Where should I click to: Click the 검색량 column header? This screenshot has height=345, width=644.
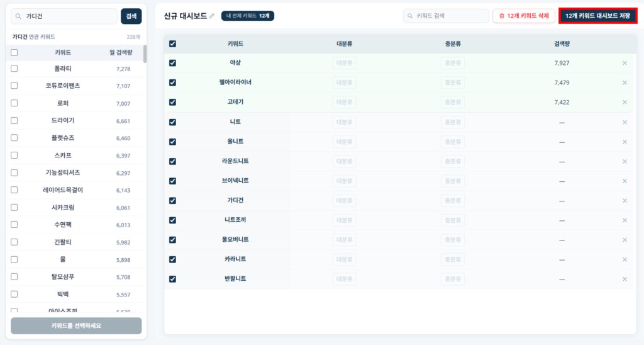(562, 44)
